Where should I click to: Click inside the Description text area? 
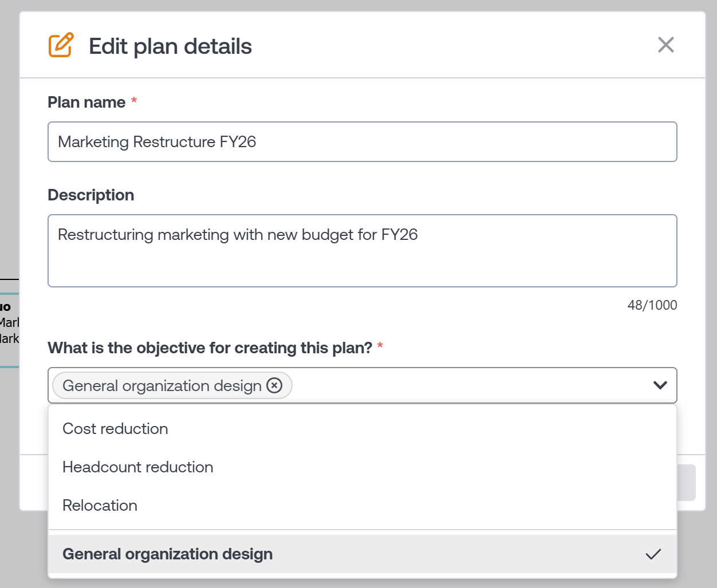[x=362, y=258]
